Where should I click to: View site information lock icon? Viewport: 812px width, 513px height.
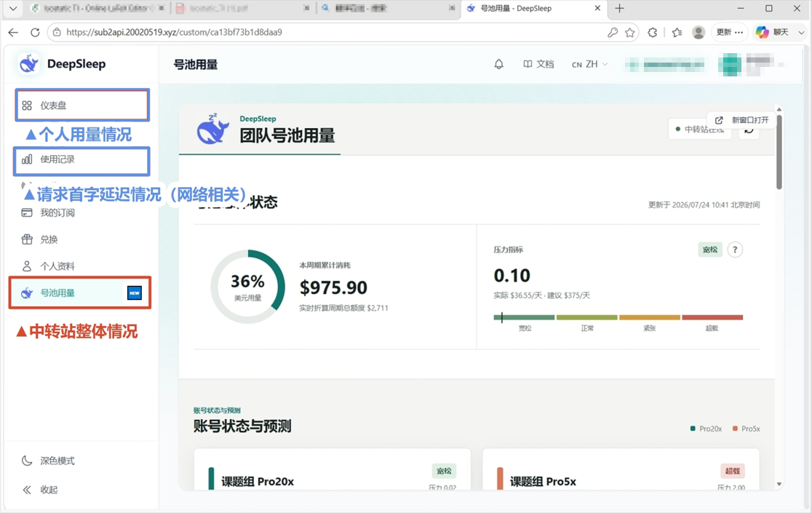57,32
